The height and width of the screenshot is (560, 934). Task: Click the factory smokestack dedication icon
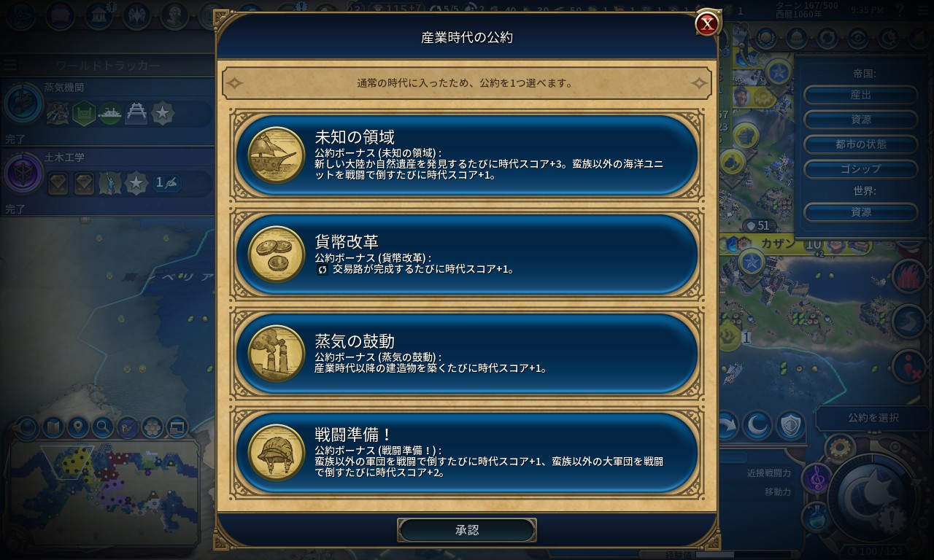coord(277,354)
